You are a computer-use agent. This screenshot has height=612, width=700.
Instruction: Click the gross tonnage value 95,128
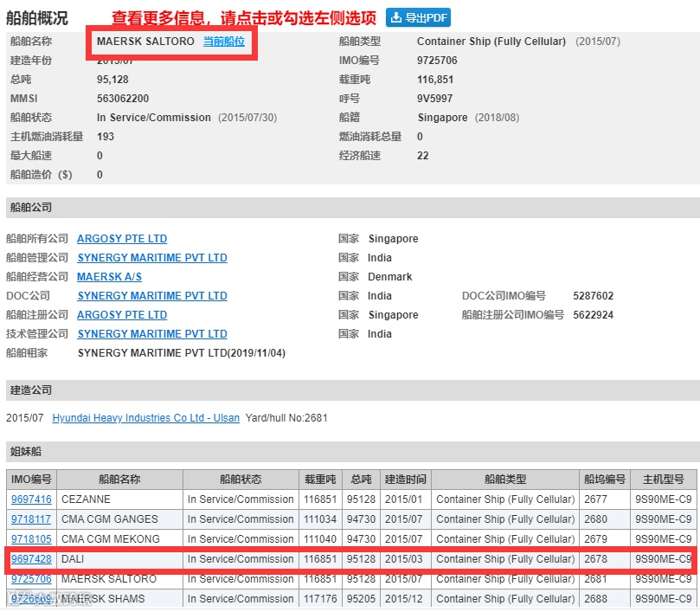pyautogui.click(x=112, y=80)
